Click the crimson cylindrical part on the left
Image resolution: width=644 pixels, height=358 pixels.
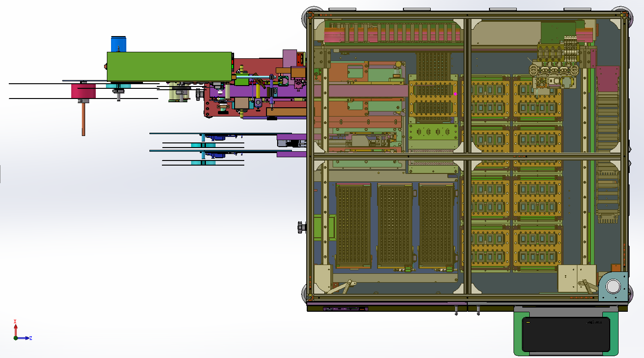click(83, 91)
